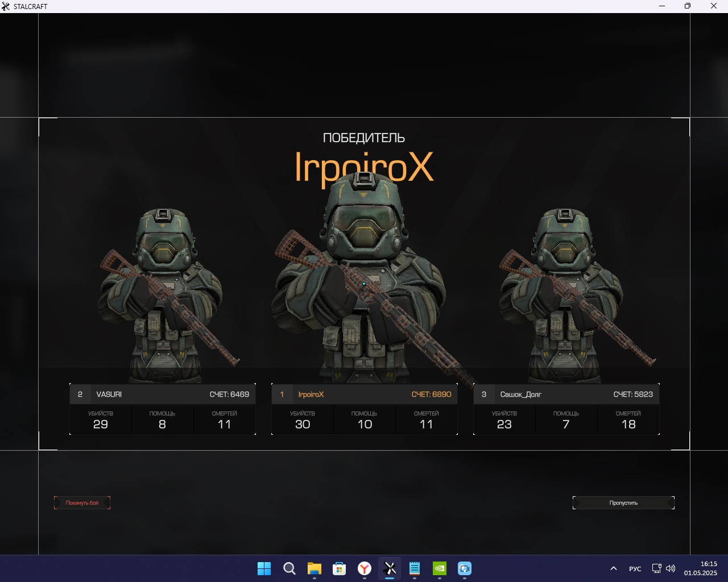This screenshot has height=582, width=728.
Task: Click the second-place VASURI character model
Action: tap(165, 296)
